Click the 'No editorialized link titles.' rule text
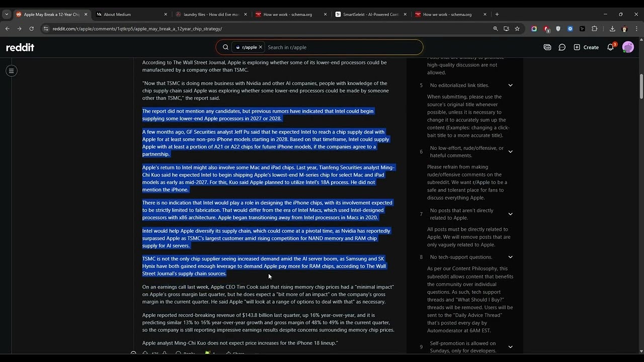 459,85
